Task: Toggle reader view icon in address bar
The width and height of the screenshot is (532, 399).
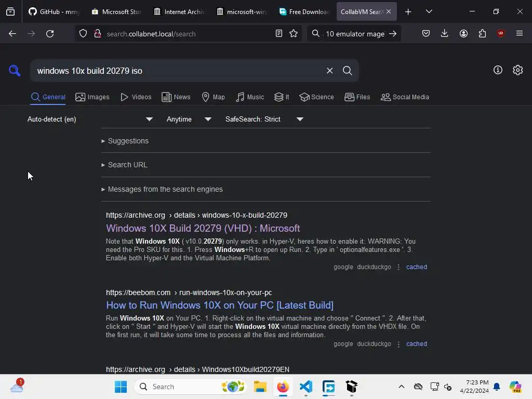Action: (x=279, y=34)
